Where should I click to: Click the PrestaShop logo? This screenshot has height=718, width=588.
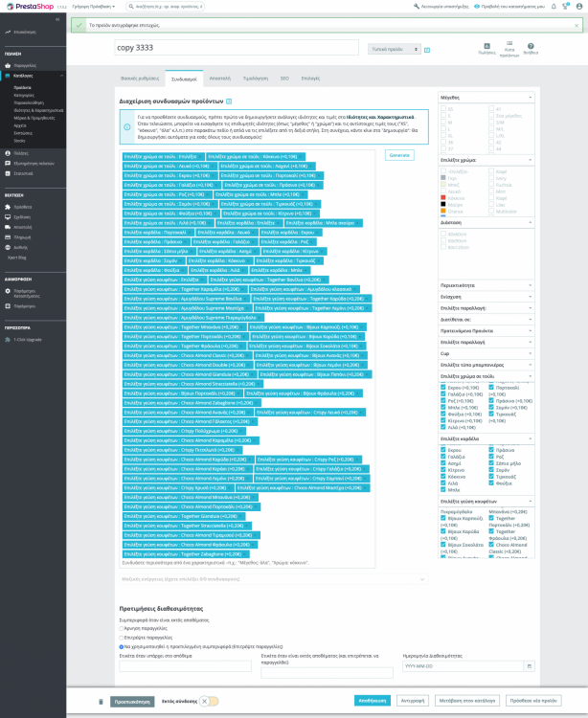click(31, 7)
